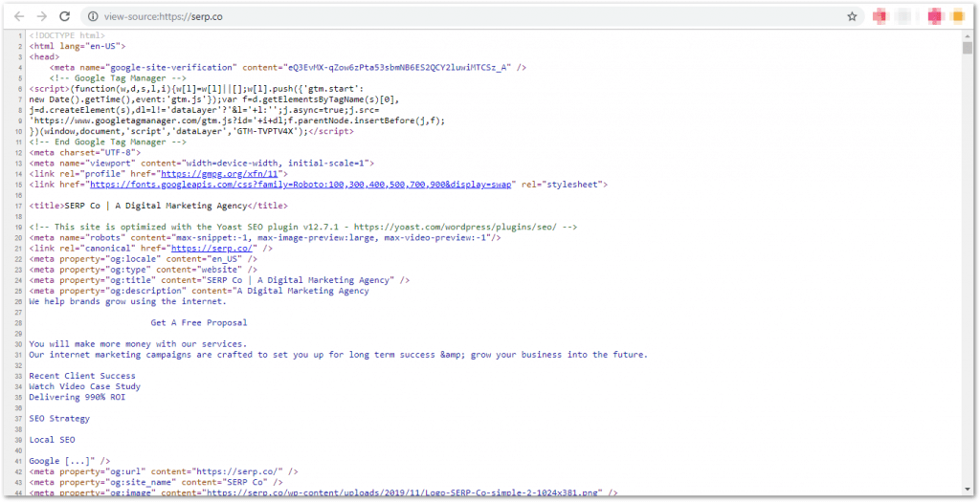The height and width of the screenshot is (502, 980).
Task: Click the browser forward arrow
Action: click(x=41, y=16)
